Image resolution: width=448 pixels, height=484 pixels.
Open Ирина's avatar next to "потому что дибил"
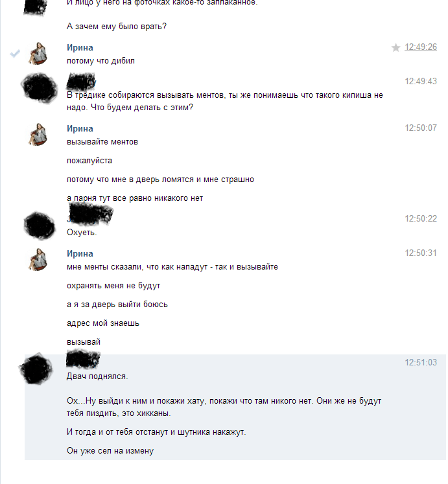tap(38, 53)
